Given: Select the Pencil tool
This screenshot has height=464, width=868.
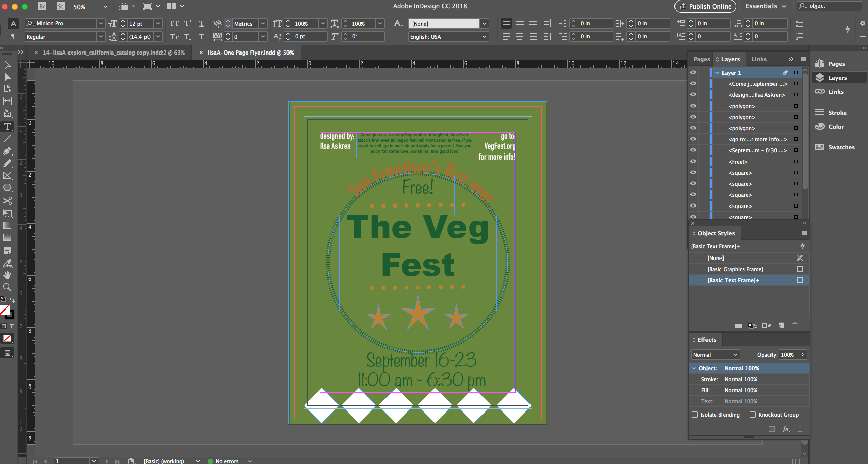Looking at the screenshot, I should click(7, 163).
